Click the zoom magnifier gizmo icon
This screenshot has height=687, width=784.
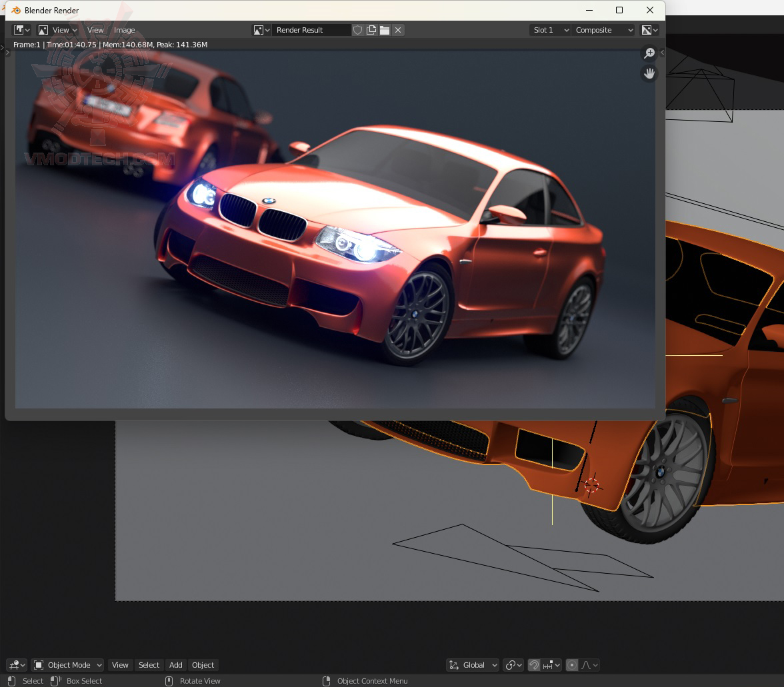[649, 53]
